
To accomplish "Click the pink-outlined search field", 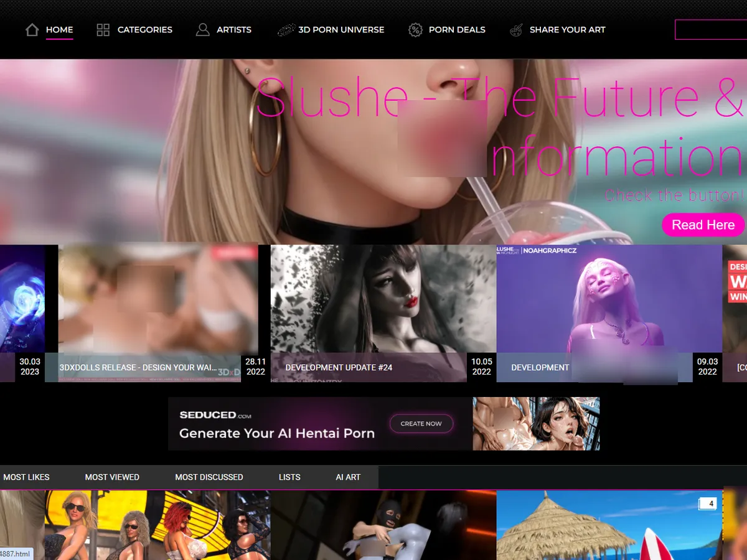I will (711, 29).
